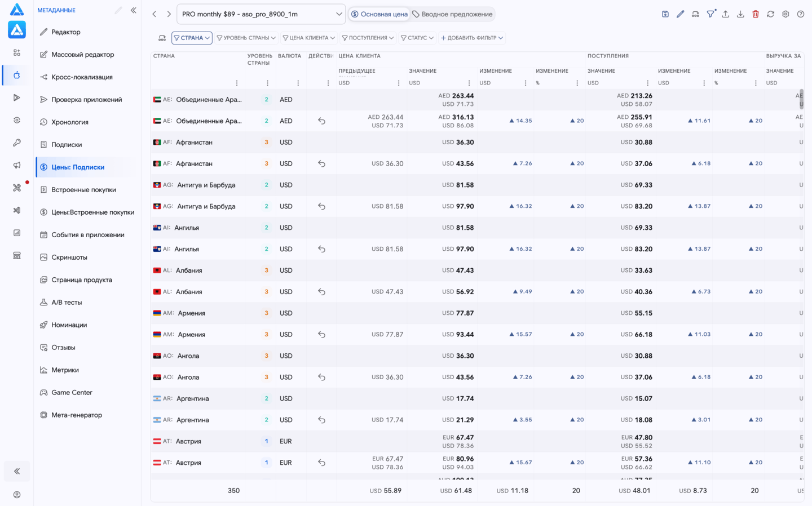This screenshot has width=812, height=506.
Task: Open the filter funnel icon in toolbar
Action: click(710, 14)
